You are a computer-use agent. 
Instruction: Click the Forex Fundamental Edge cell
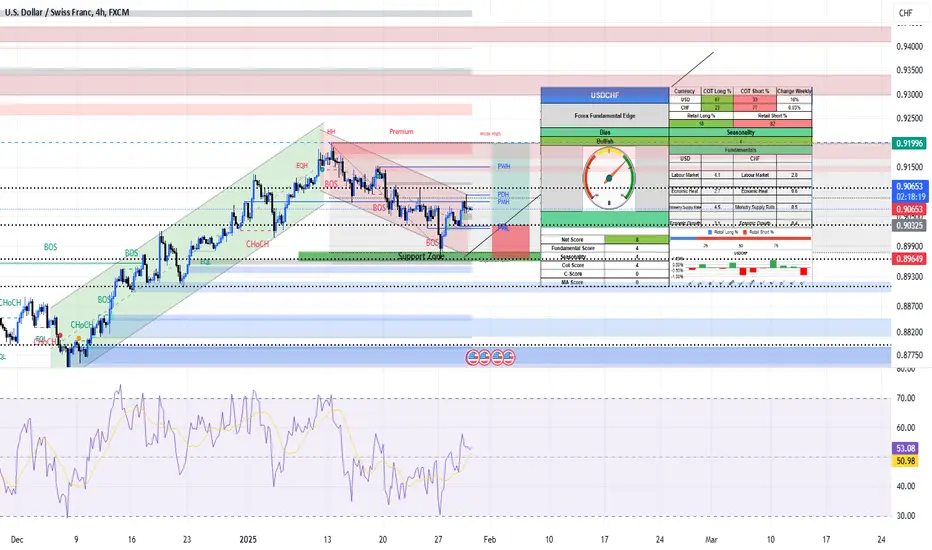pyautogui.click(x=604, y=115)
